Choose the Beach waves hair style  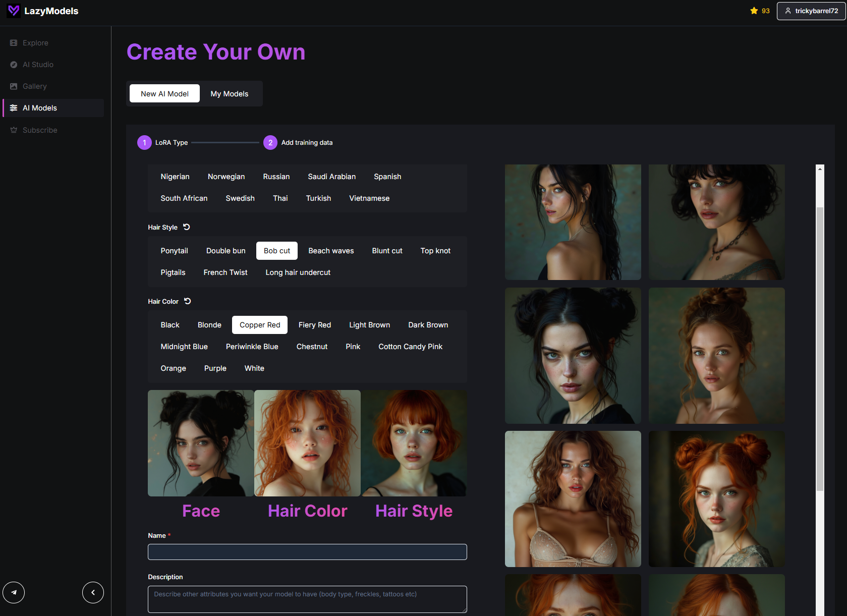(331, 251)
